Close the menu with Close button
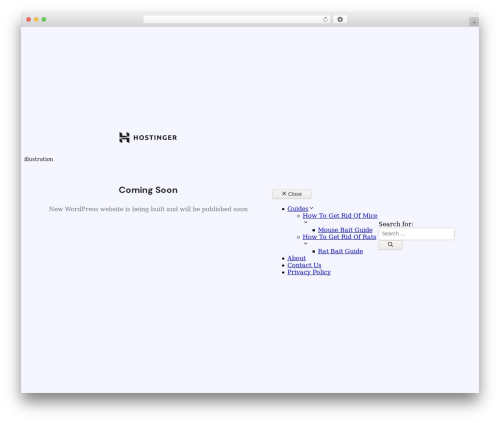This screenshot has width=500, height=423. point(292,194)
